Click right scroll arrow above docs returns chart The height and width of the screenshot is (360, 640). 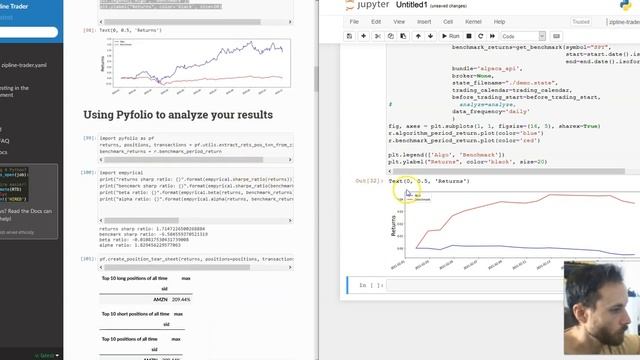click(290, 22)
